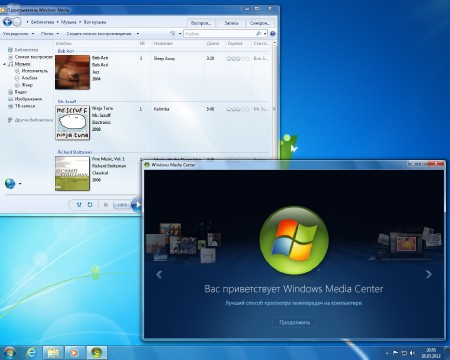450x360 pixels.
Task: Click the Windows Media Center green logo
Action: coord(294,240)
